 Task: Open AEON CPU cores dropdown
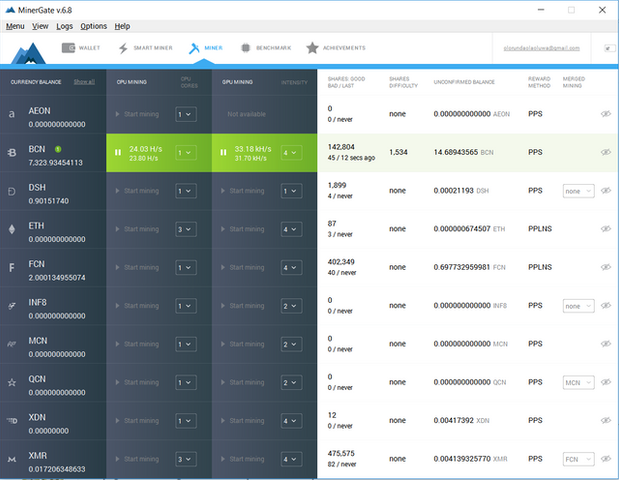pyautogui.click(x=186, y=114)
